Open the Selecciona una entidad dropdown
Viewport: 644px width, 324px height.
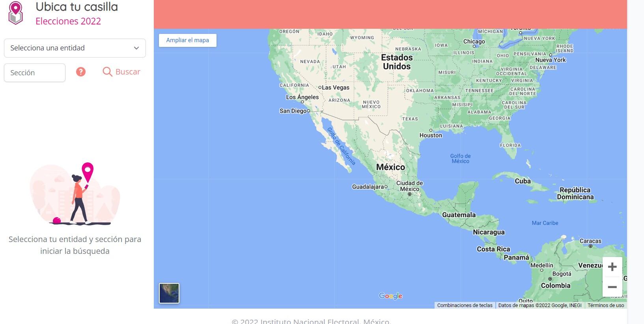pos(75,48)
